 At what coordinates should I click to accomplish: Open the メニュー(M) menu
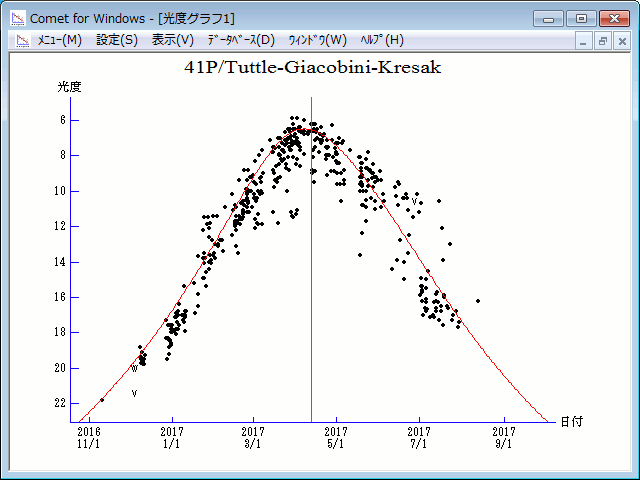point(60,40)
